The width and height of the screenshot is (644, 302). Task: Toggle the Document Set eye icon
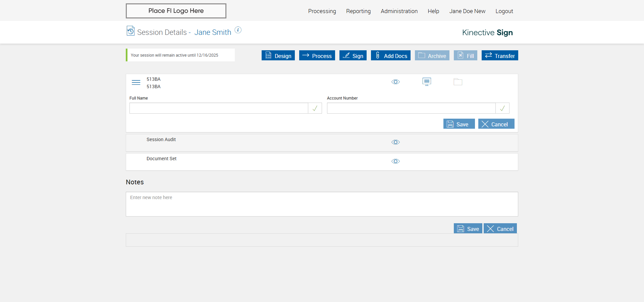click(395, 161)
